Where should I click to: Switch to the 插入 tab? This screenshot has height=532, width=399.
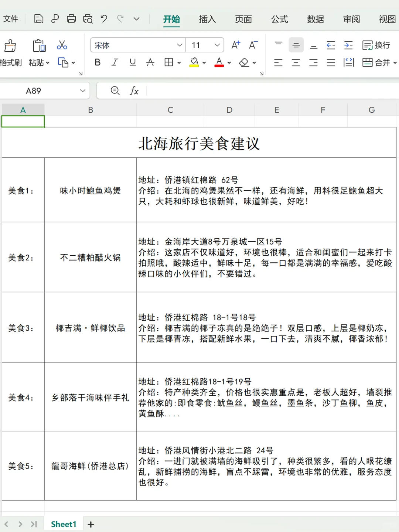pos(207,19)
